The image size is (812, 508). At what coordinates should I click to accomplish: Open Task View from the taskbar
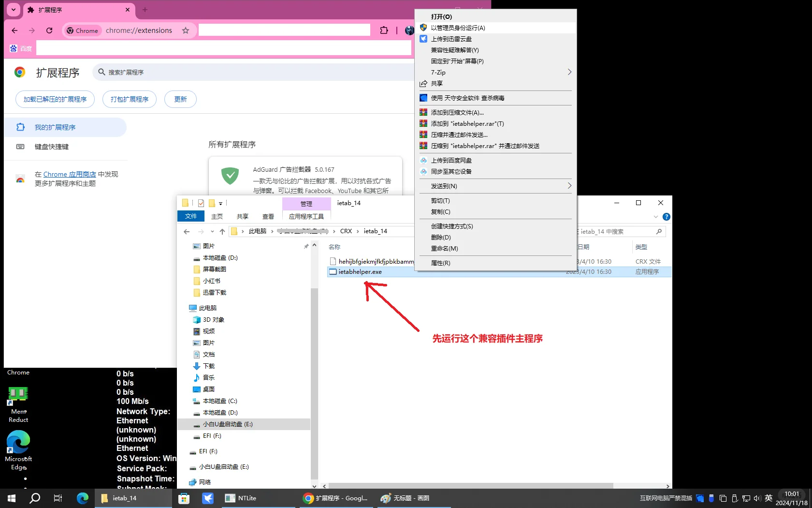[58, 498]
